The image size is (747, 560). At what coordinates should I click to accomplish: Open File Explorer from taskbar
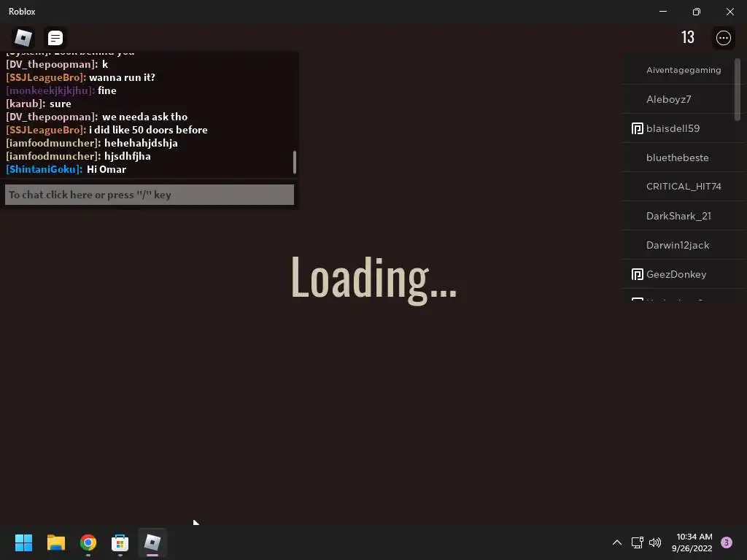pyautogui.click(x=55, y=542)
